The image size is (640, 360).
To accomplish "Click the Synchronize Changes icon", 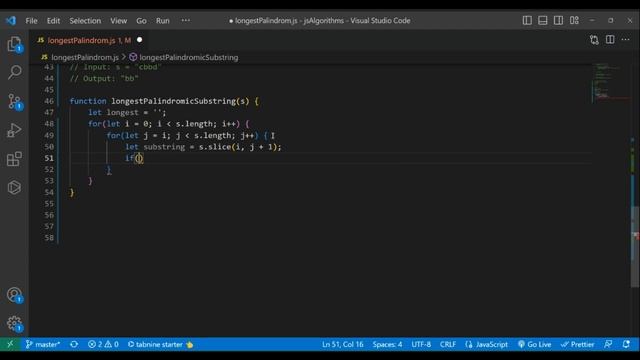I will point(74,344).
